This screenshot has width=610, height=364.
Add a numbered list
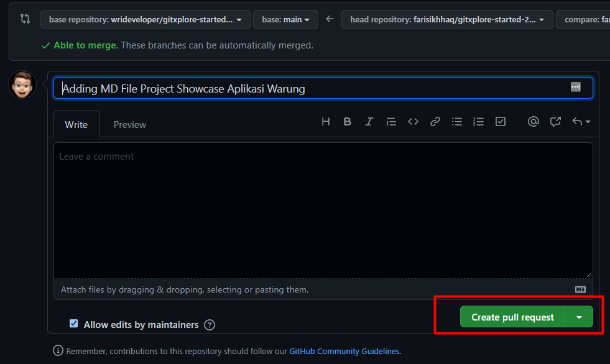[x=479, y=122]
